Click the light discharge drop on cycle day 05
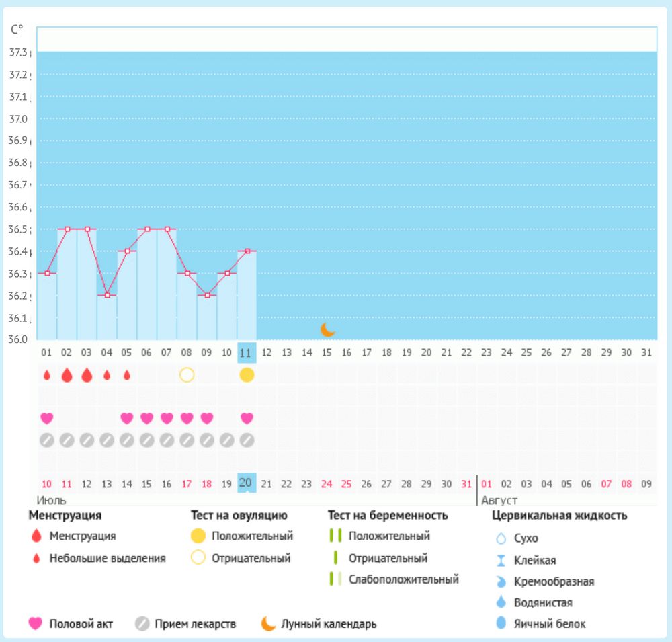Image resolution: width=672 pixels, height=642 pixels. tap(127, 375)
